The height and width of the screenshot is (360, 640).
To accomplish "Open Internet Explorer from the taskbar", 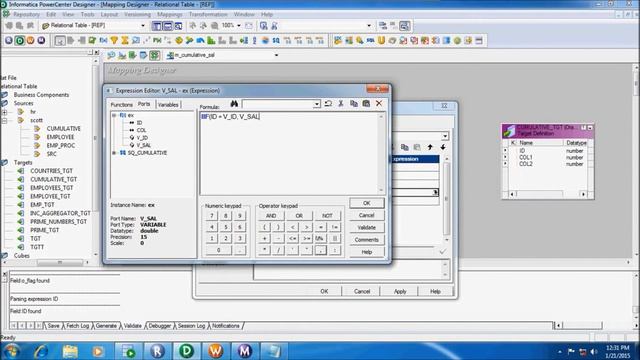I will [41, 351].
